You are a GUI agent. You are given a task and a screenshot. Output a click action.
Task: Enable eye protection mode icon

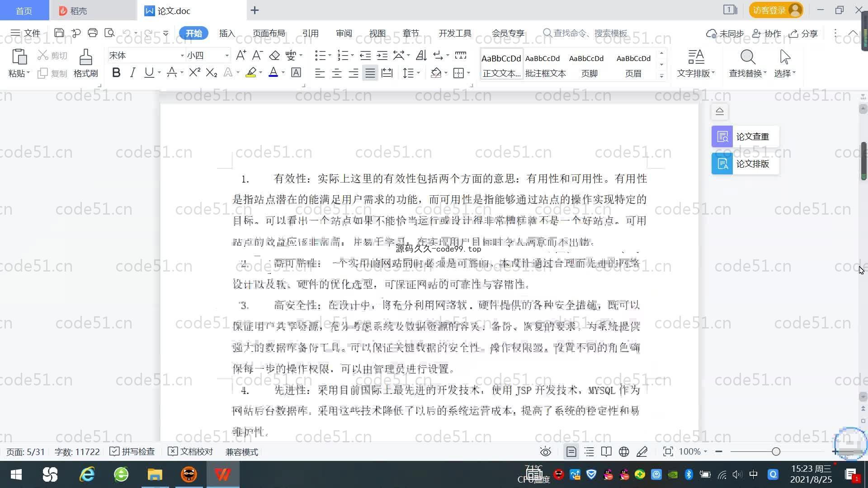click(546, 451)
